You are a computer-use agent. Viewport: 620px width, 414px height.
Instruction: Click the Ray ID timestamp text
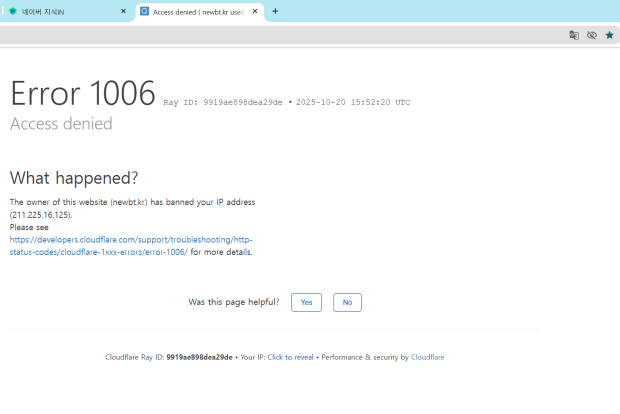pyautogui.click(x=287, y=102)
